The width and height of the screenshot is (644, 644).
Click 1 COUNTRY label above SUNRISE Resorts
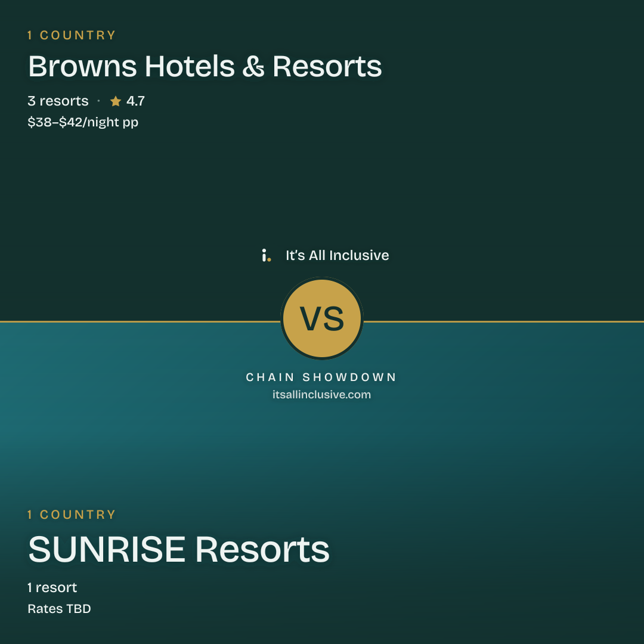(72, 515)
